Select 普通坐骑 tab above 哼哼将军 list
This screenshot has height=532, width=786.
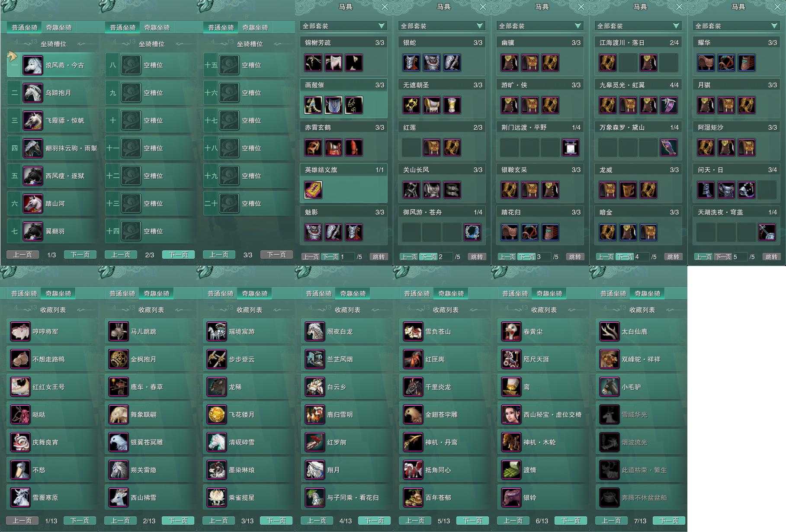(24, 293)
